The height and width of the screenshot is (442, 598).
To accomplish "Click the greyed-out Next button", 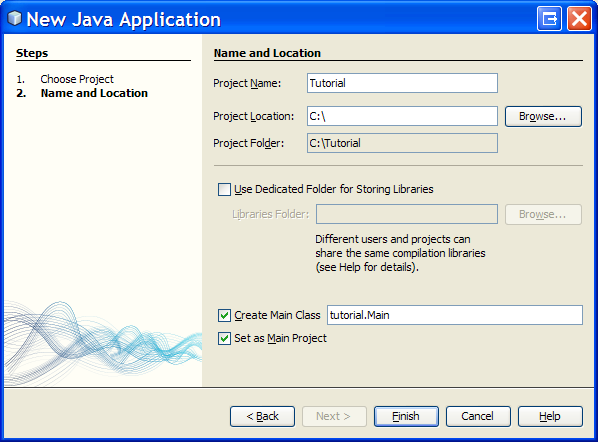I will 334,416.
